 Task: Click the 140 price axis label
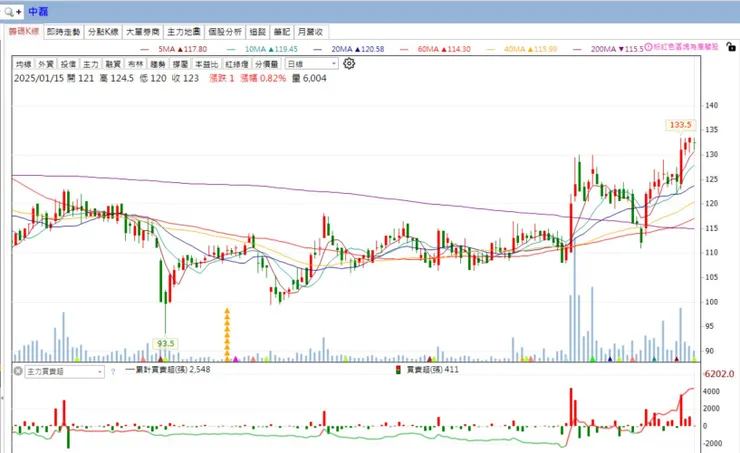(x=712, y=106)
